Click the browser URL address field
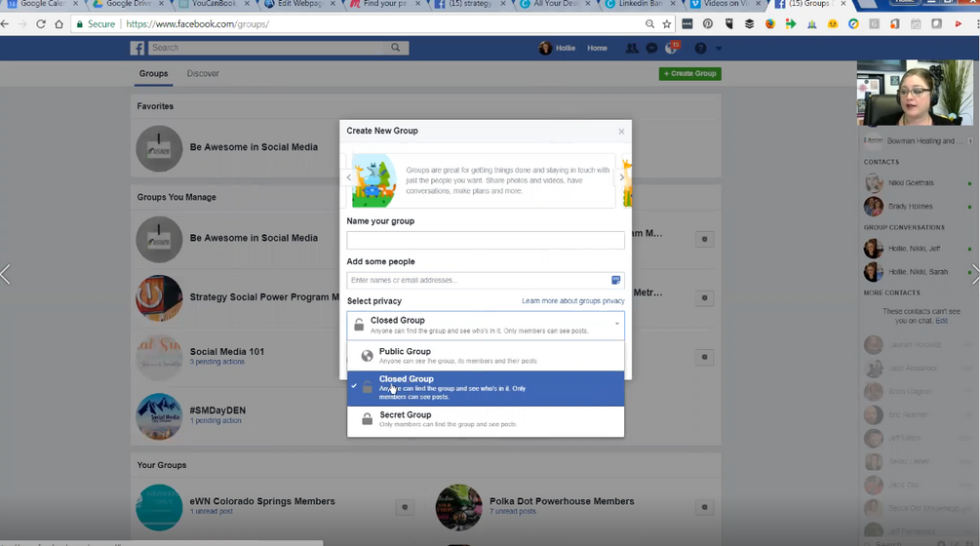 pyautogui.click(x=381, y=24)
